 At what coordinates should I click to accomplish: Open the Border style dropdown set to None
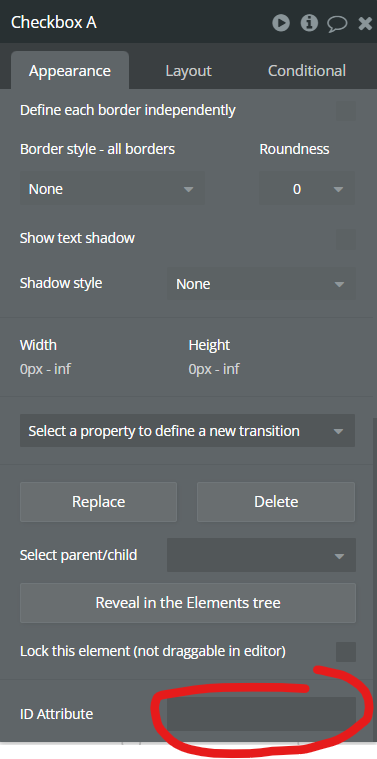112,188
